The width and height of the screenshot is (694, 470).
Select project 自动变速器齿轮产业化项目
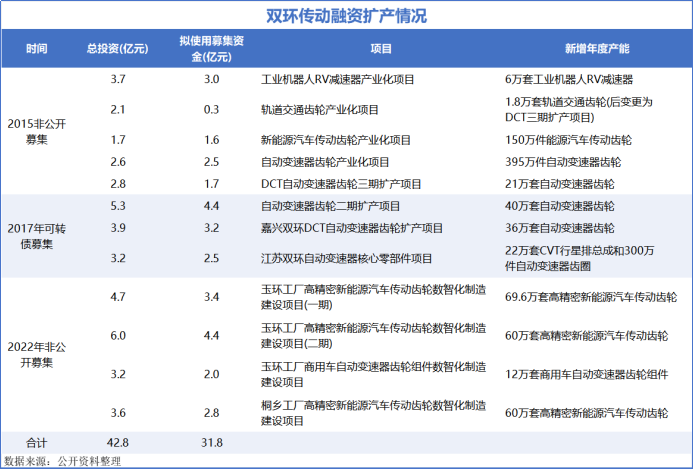tap(325, 162)
